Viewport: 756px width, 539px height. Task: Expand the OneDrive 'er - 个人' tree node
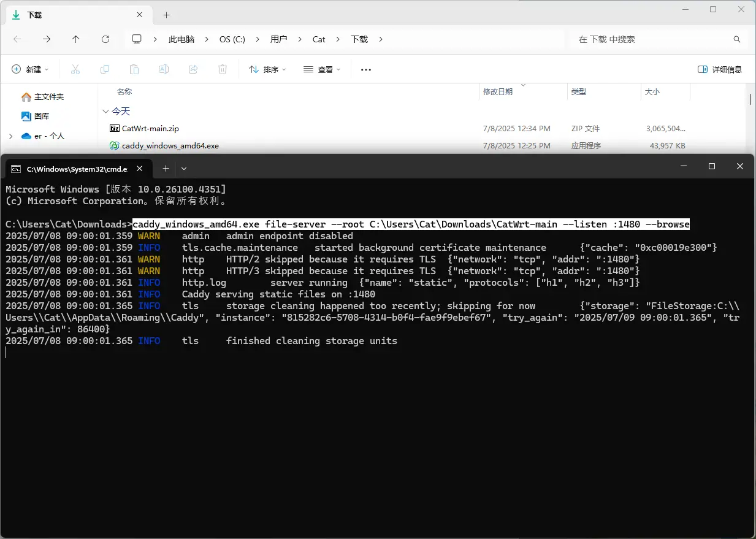[x=10, y=136]
